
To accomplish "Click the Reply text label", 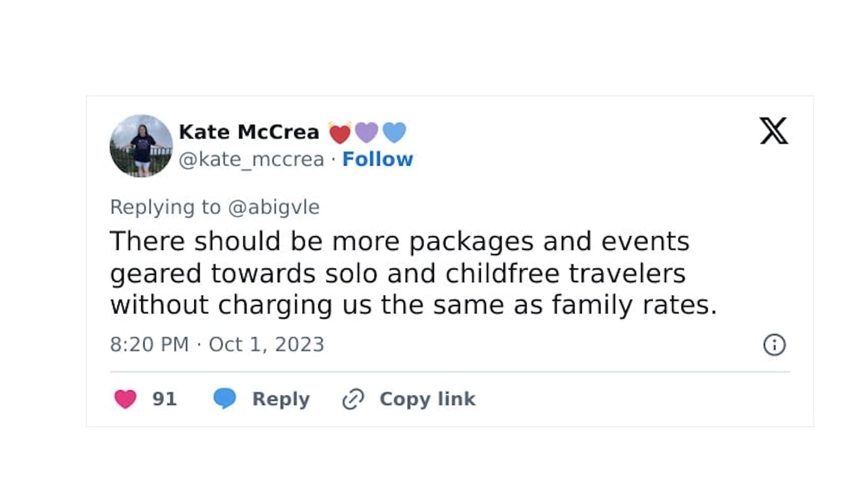I will 281,399.
